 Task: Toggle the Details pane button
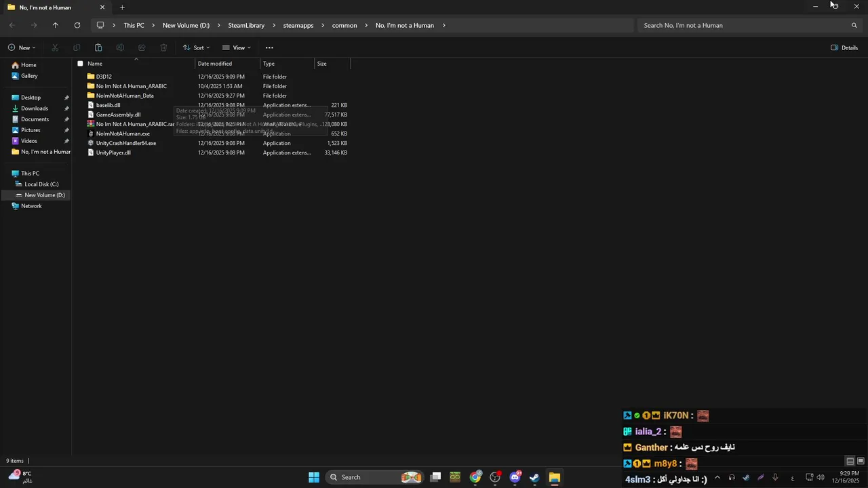844,47
